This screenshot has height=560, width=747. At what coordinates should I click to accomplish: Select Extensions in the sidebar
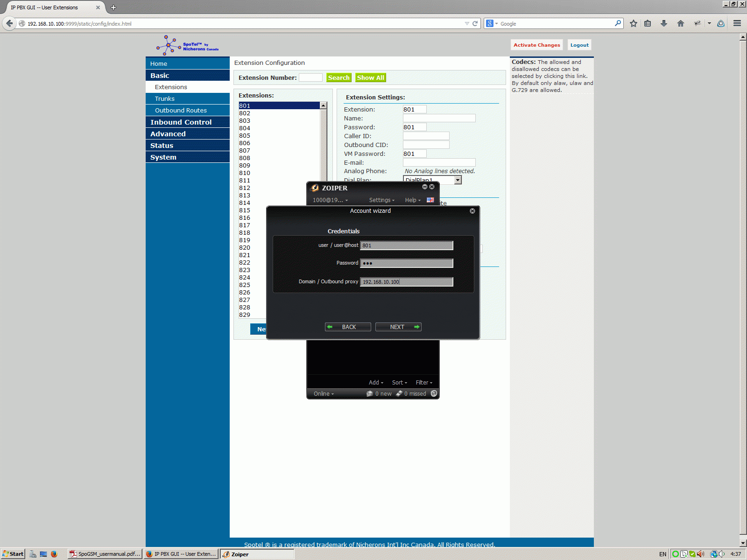coord(188,87)
